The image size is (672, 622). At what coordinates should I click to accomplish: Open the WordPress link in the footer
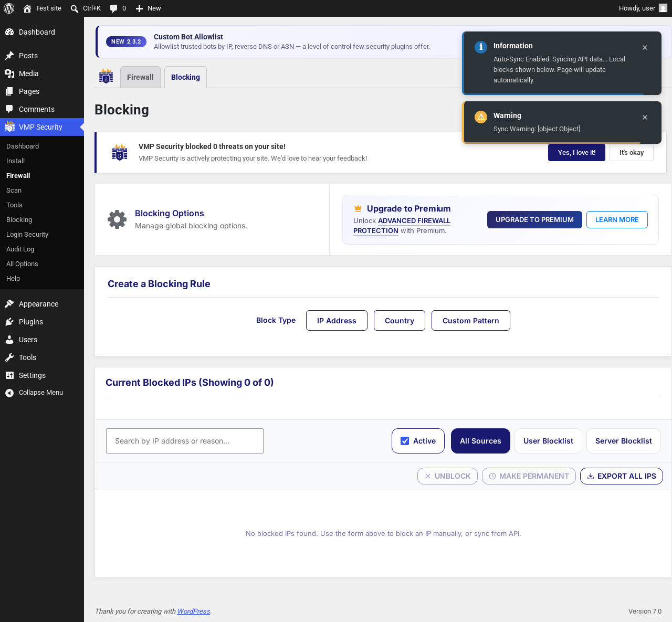click(194, 612)
